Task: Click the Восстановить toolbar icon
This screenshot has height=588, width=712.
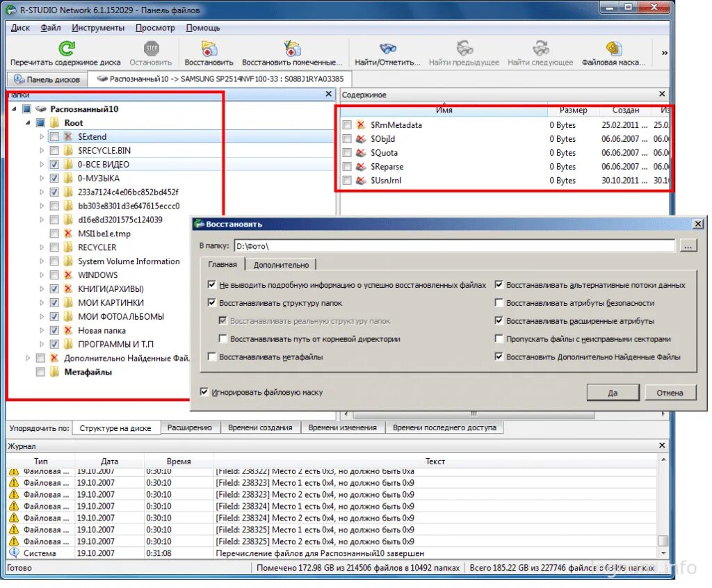Action: (209, 48)
